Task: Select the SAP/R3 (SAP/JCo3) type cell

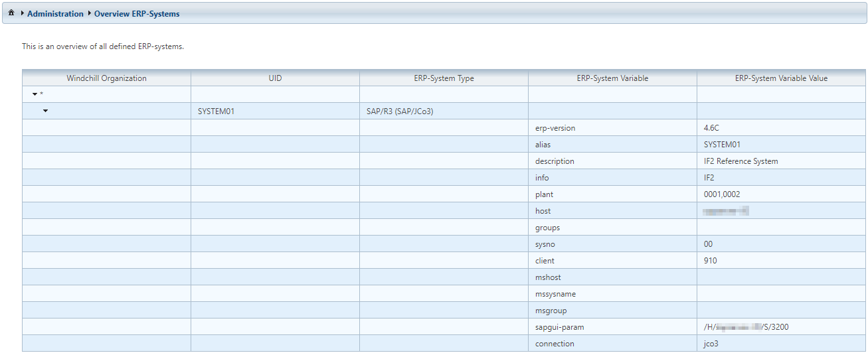Action: 400,111
